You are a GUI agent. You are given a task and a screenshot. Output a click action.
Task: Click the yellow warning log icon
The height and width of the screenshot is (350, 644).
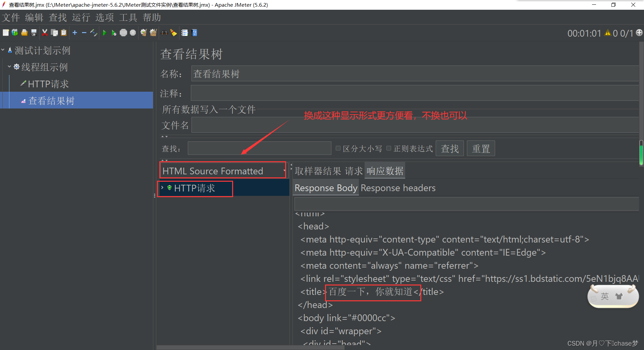tap(607, 33)
